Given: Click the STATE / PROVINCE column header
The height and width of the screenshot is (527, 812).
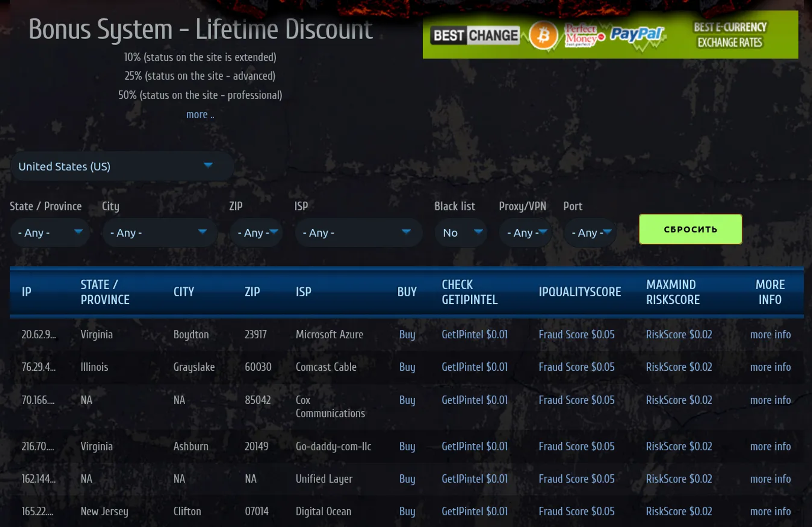Looking at the screenshot, I should pos(105,292).
